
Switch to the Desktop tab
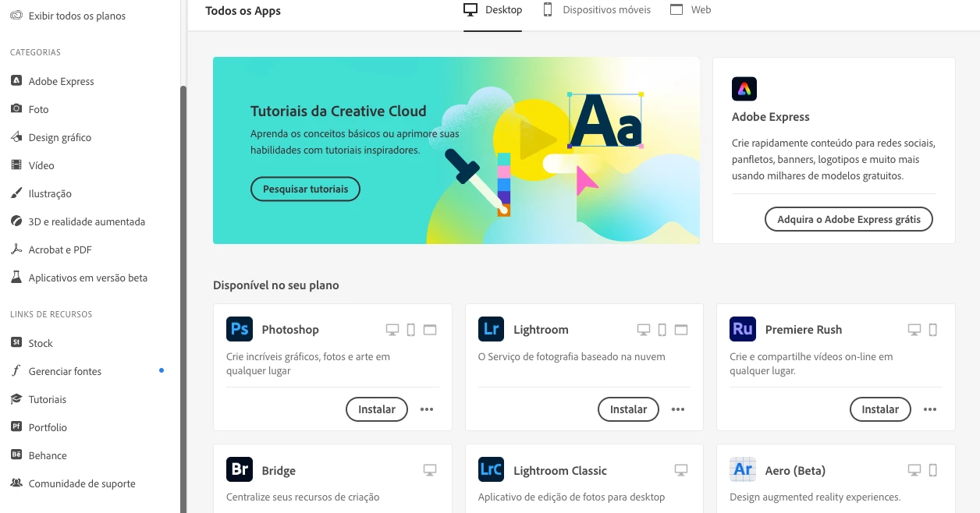pyautogui.click(x=493, y=10)
